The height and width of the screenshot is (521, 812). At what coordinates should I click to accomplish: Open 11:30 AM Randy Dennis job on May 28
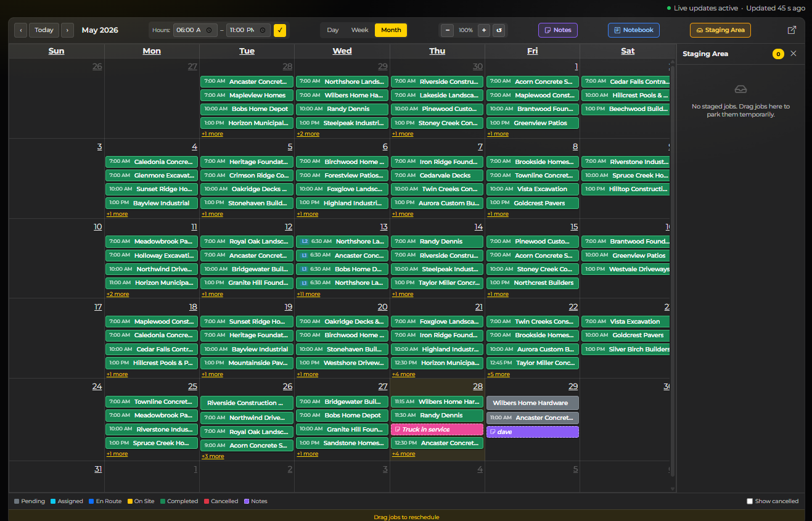pos(437,416)
